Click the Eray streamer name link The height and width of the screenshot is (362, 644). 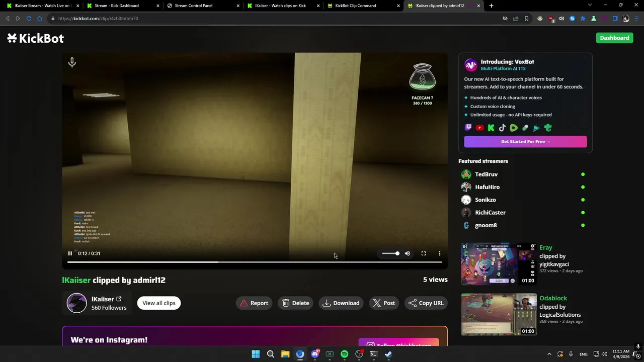[546, 247]
